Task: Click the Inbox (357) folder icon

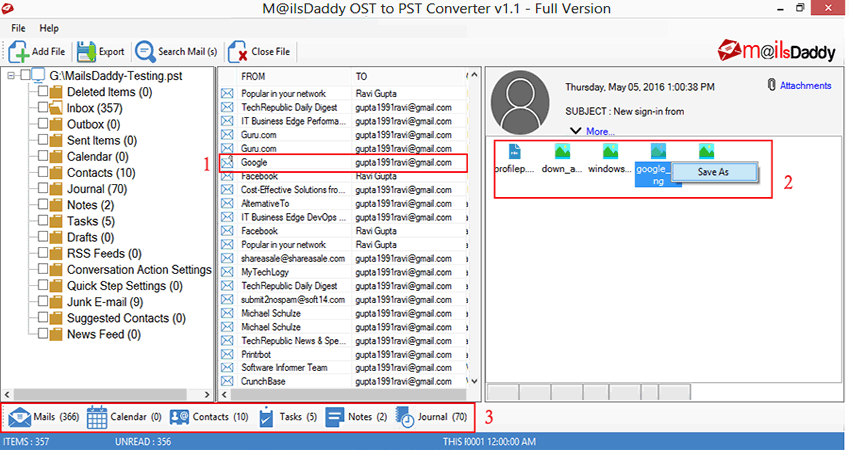Action: click(x=56, y=108)
